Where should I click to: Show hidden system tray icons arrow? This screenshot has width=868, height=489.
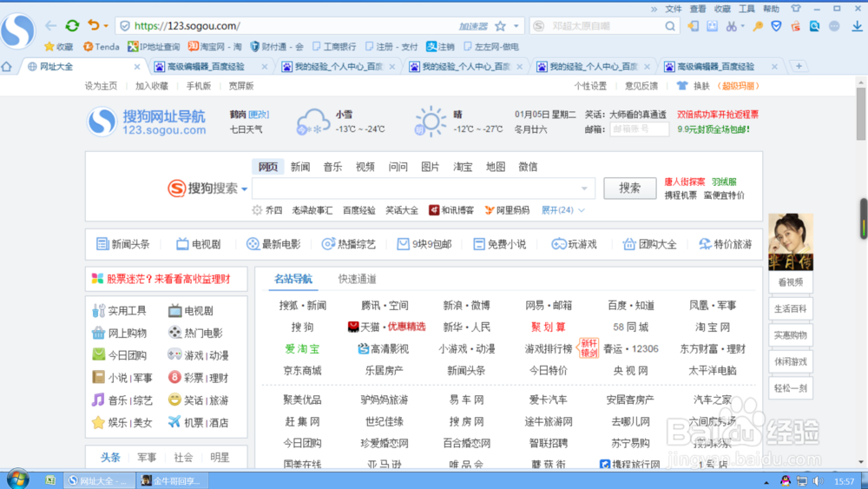point(766,482)
